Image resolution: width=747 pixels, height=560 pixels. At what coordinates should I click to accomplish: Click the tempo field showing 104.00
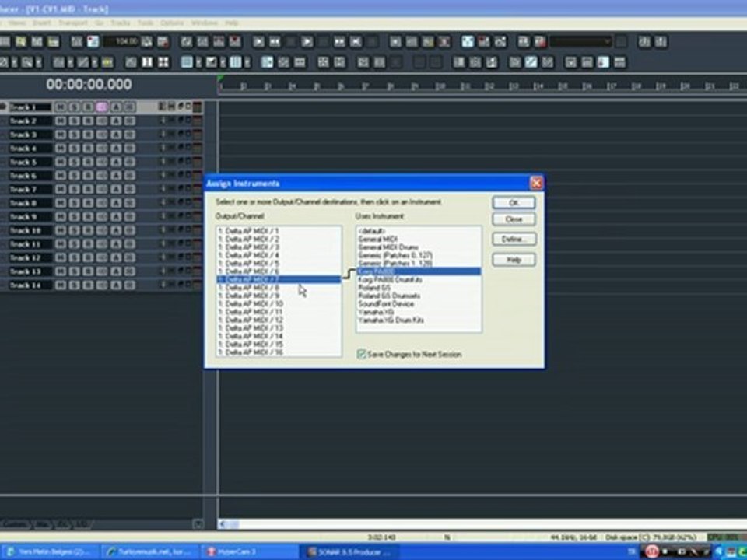click(x=121, y=42)
